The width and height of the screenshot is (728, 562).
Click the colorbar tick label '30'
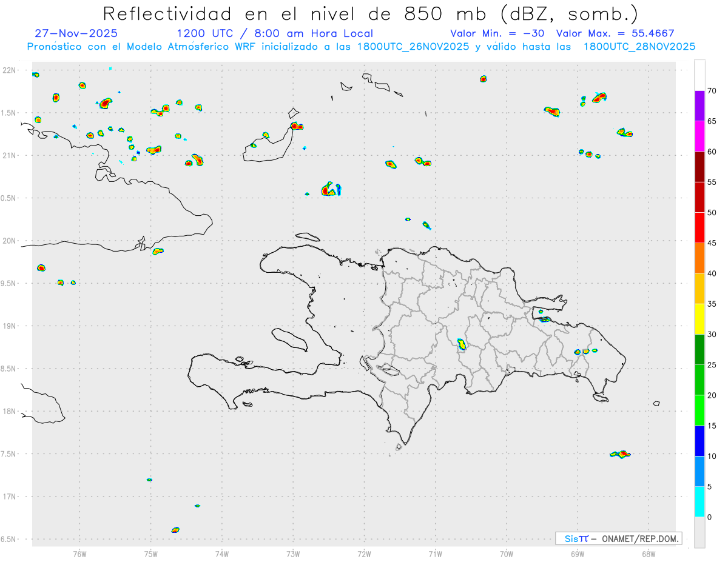tap(712, 334)
